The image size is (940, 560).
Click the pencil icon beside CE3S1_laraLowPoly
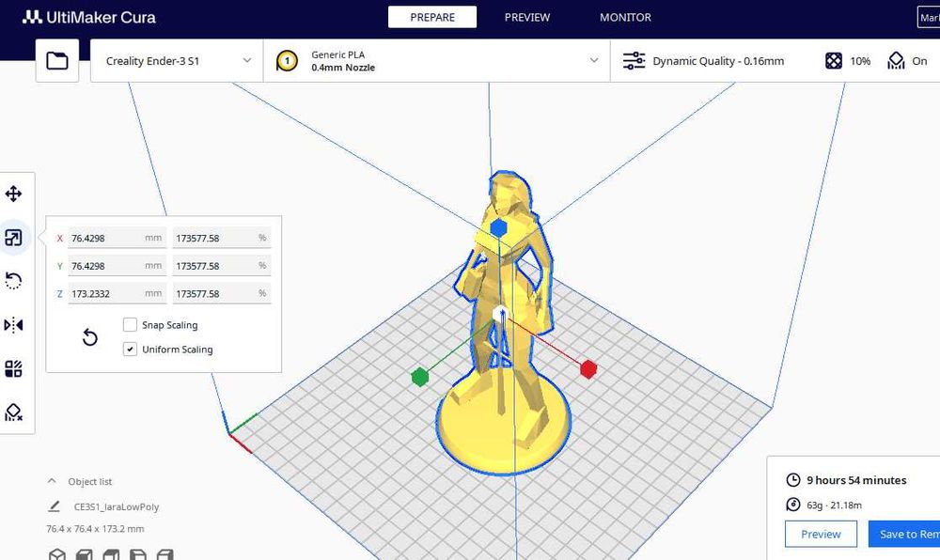(x=54, y=506)
